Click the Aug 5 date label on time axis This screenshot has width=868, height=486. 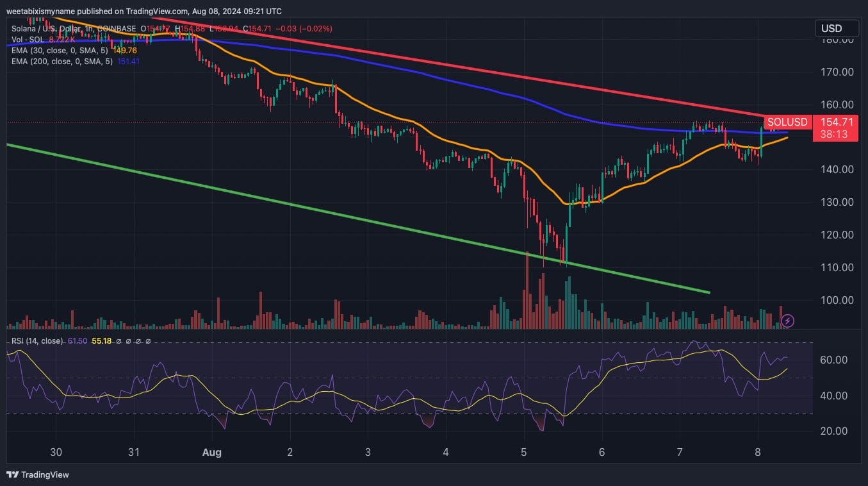pyautogui.click(x=523, y=453)
